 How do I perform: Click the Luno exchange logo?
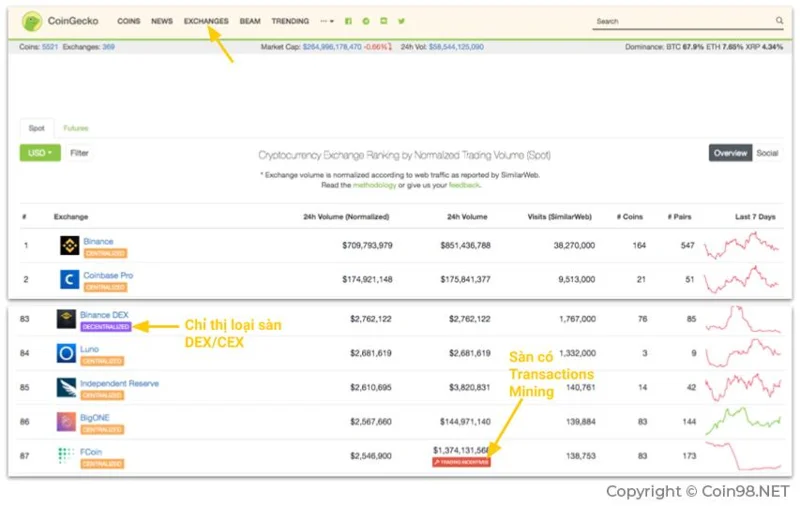tap(66, 353)
